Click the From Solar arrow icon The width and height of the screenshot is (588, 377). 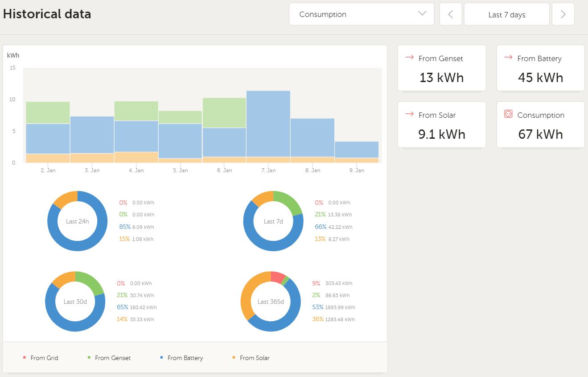click(x=409, y=114)
